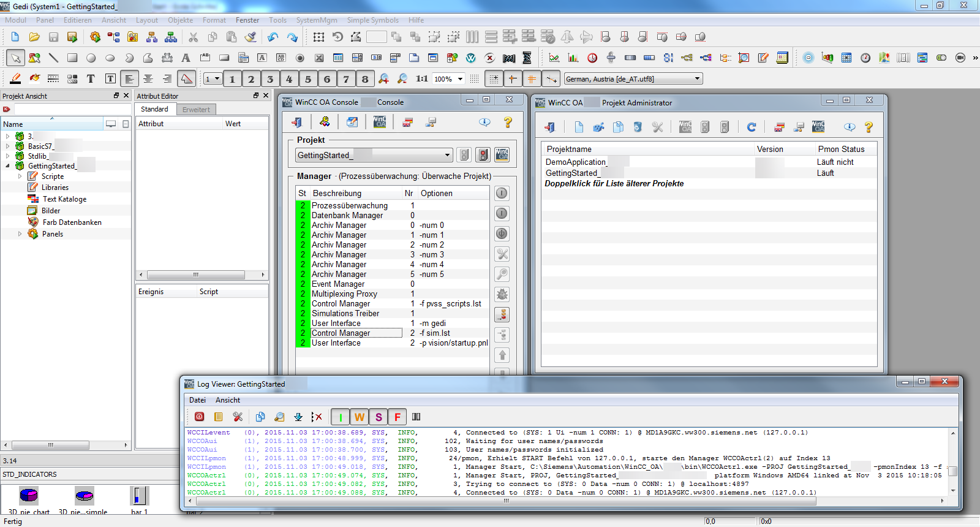Screen dimensions: 980x527
Task: Select the 'Event Manager' row in Console
Action: (392, 284)
